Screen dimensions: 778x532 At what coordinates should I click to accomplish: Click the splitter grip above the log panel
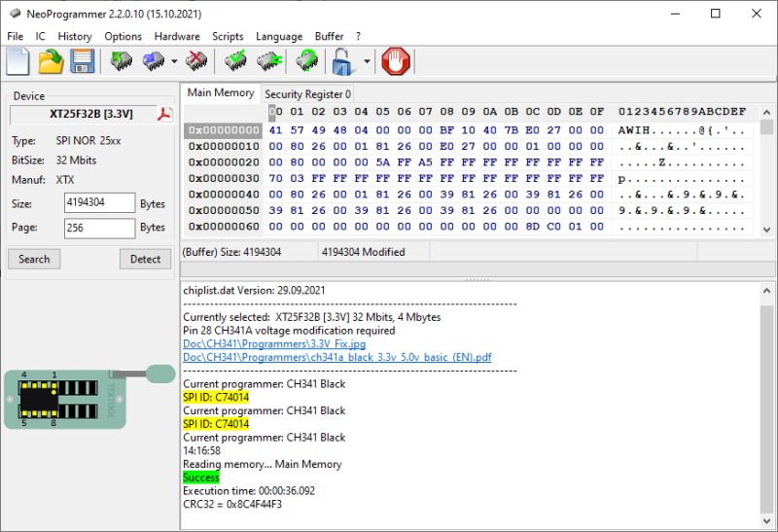477,280
